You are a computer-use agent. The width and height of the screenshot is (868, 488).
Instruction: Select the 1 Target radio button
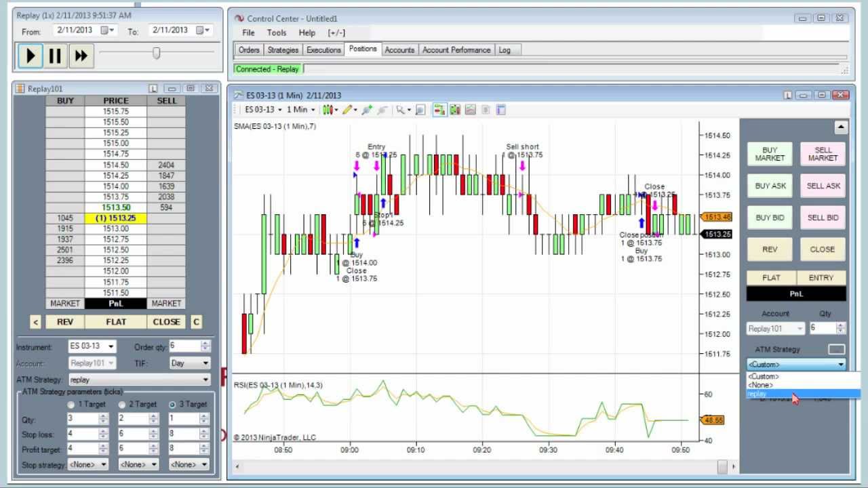71,405
